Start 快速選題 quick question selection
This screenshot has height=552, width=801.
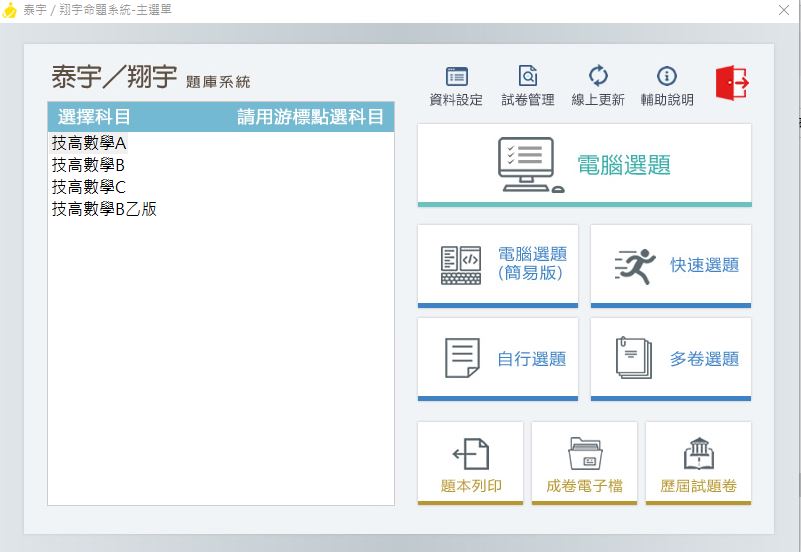point(670,265)
